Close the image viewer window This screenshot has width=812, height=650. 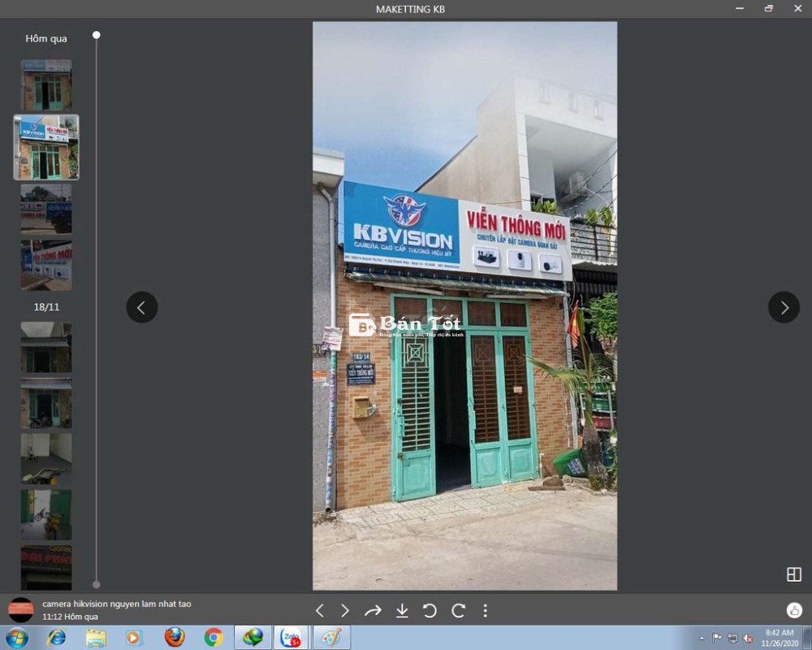tap(797, 8)
